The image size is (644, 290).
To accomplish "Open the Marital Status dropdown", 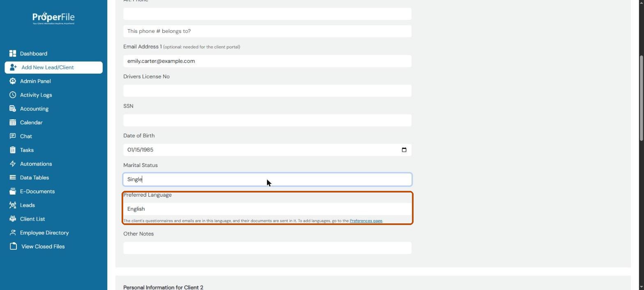I will pyautogui.click(x=267, y=179).
